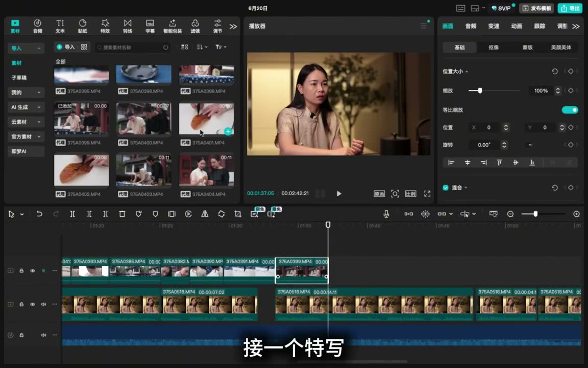The image size is (588, 368).
Task: Add a keyframe for 缩放 scale
Action: (571, 90)
